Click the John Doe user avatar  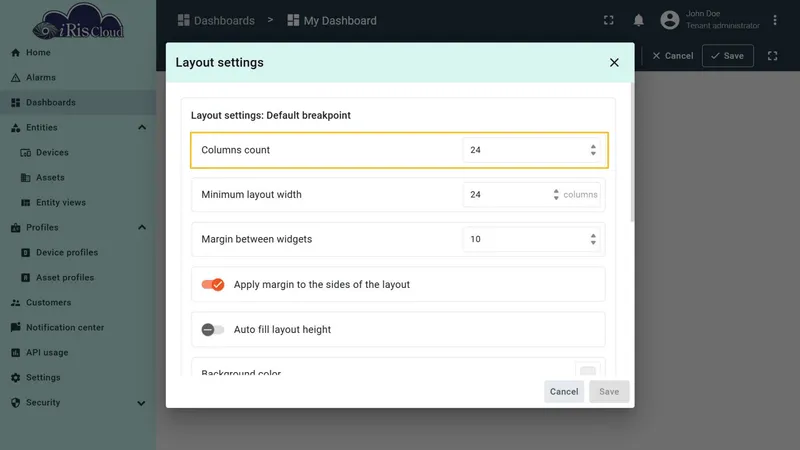tap(670, 20)
